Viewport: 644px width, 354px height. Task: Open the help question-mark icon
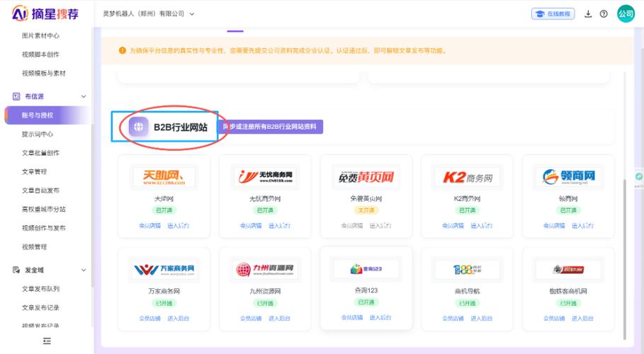coord(604,14)
